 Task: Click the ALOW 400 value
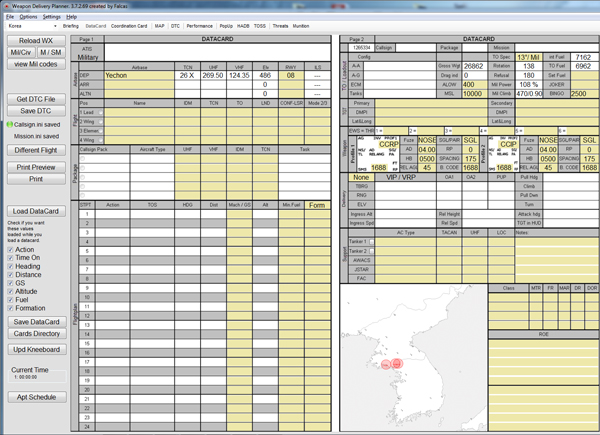pos(474,85)
